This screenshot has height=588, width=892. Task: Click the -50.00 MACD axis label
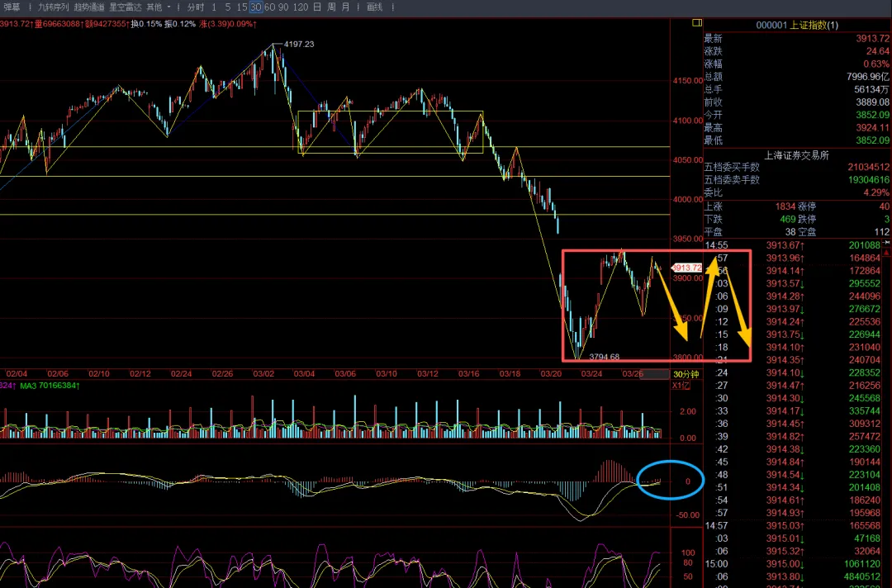687,515
